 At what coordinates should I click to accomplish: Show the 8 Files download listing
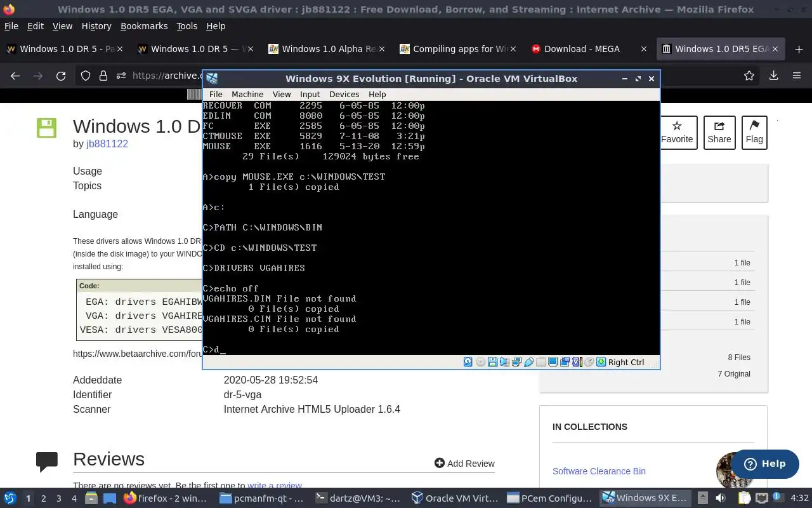(x=739, y=358)
